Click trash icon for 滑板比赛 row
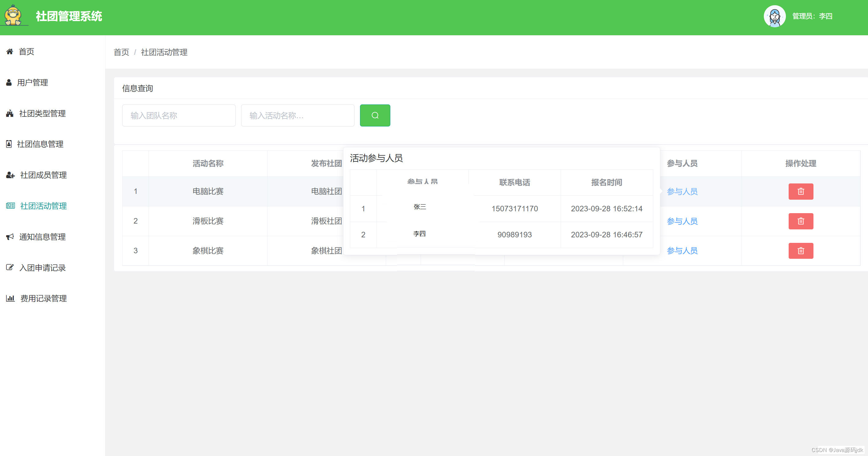The width and height of the screenshot is (868, 456). (x=801, y=221)
